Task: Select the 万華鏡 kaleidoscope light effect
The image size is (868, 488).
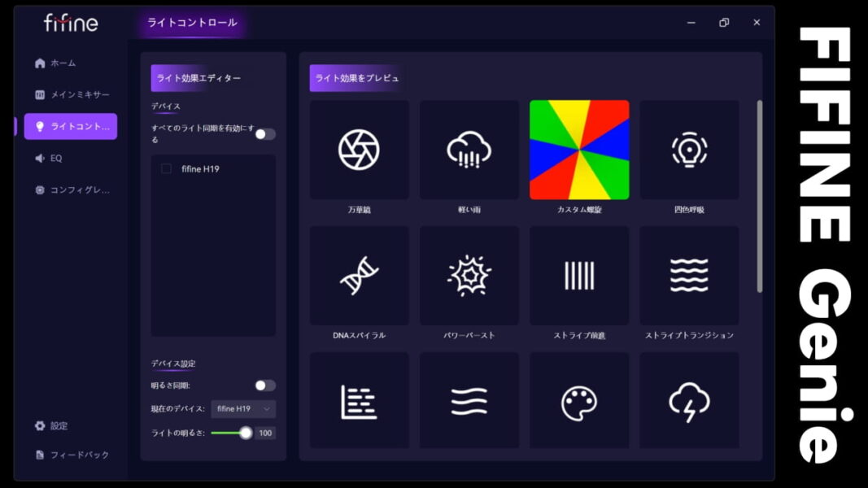Action: point(360,150)
